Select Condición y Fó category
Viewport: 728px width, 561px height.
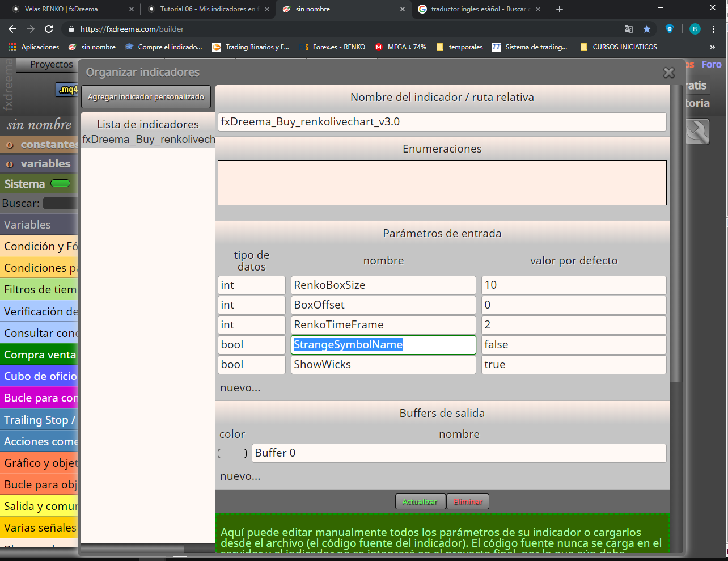pos(39,246)
